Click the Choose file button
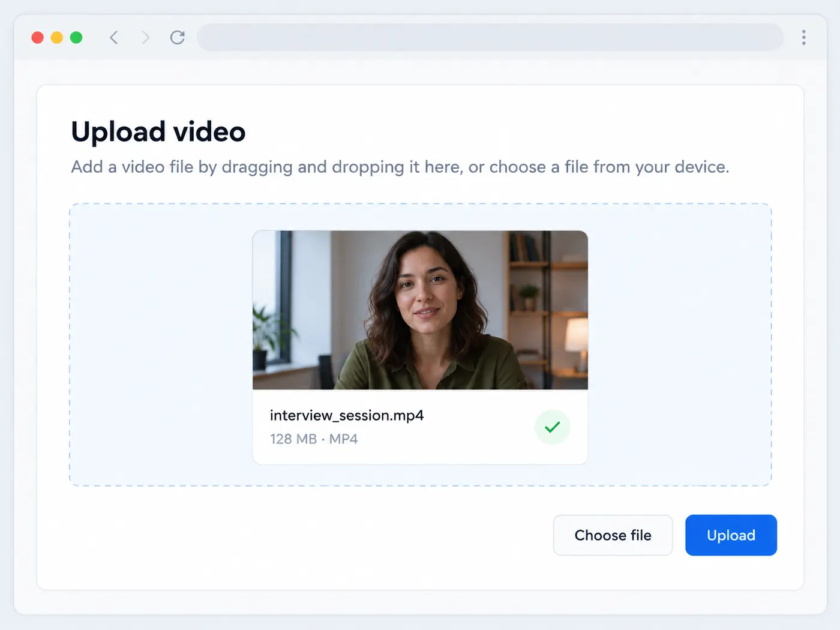The height and width of the screenshot is (630, 840). [x=613, y=535]
